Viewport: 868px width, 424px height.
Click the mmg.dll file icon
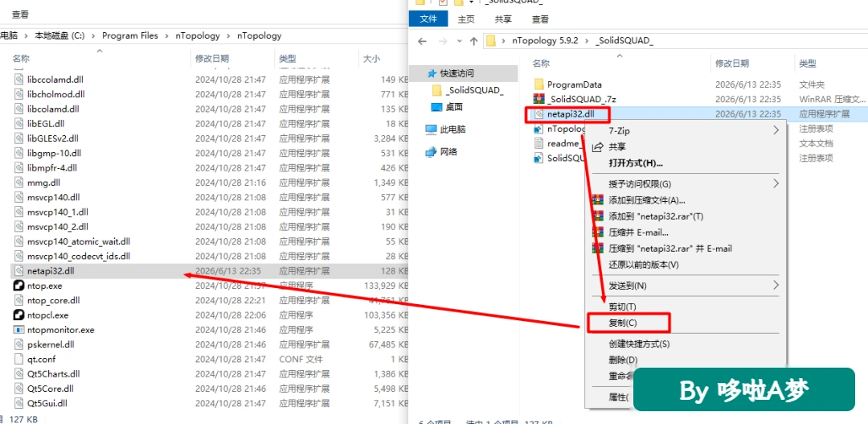pyautogui.click(x=19, y=183)
